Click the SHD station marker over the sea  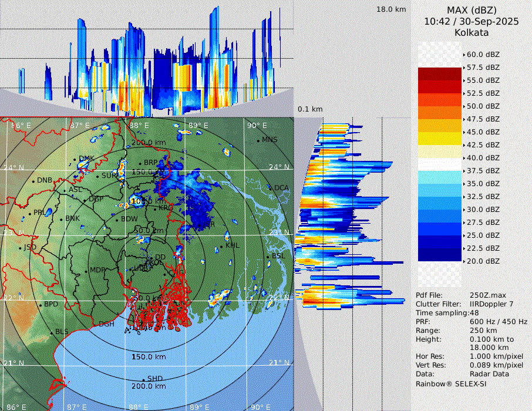click(143, 379)
